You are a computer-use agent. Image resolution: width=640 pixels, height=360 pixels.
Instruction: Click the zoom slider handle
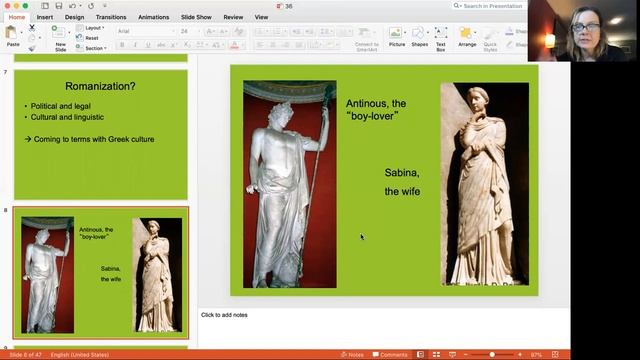(492, 355)
